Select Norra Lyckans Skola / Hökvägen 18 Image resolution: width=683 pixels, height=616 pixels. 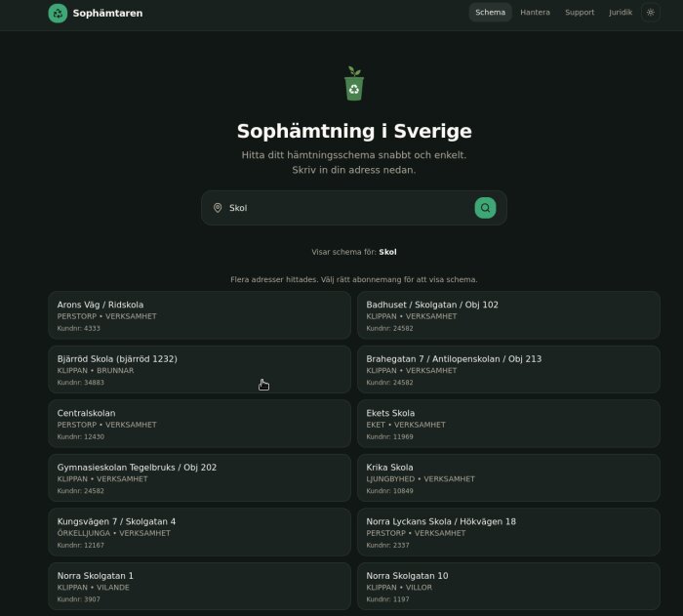508,532
